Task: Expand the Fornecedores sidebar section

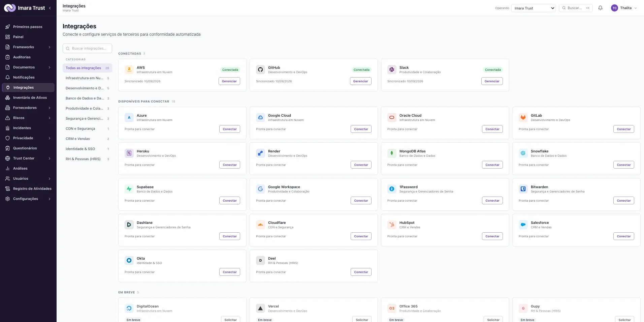Action: 28,108
